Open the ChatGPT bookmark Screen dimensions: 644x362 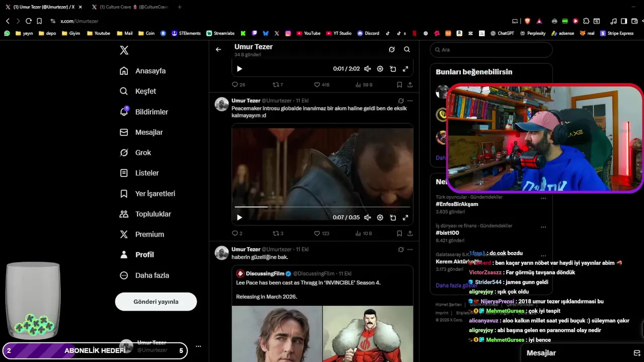(502, 33)
